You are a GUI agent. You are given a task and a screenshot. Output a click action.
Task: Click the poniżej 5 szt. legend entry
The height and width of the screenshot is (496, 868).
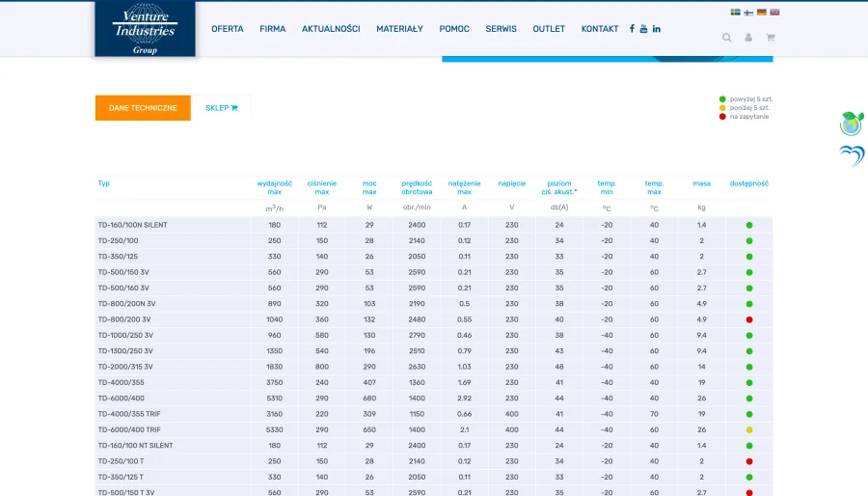click(x=745, y=108)
